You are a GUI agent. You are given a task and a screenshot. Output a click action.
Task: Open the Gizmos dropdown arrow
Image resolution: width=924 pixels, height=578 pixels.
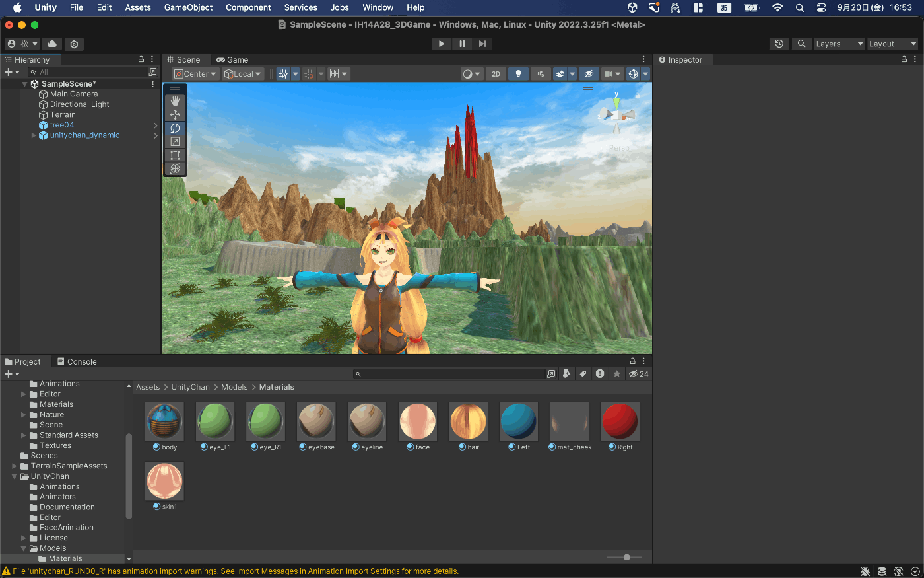coord(645,74)
